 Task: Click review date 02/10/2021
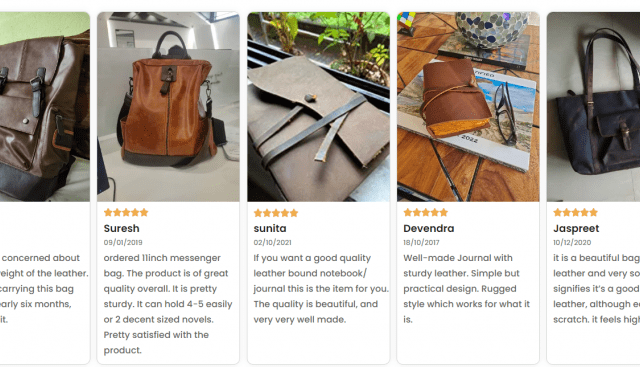coord(272,242)
